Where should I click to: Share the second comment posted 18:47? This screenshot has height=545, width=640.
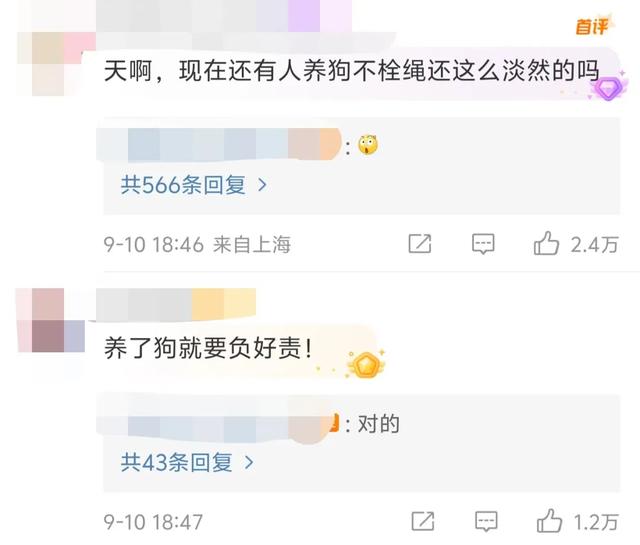(423, 521)
